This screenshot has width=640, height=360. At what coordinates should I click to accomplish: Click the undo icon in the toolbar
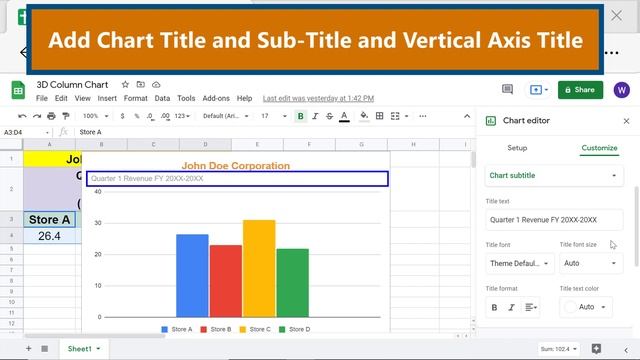coord(22,116)
